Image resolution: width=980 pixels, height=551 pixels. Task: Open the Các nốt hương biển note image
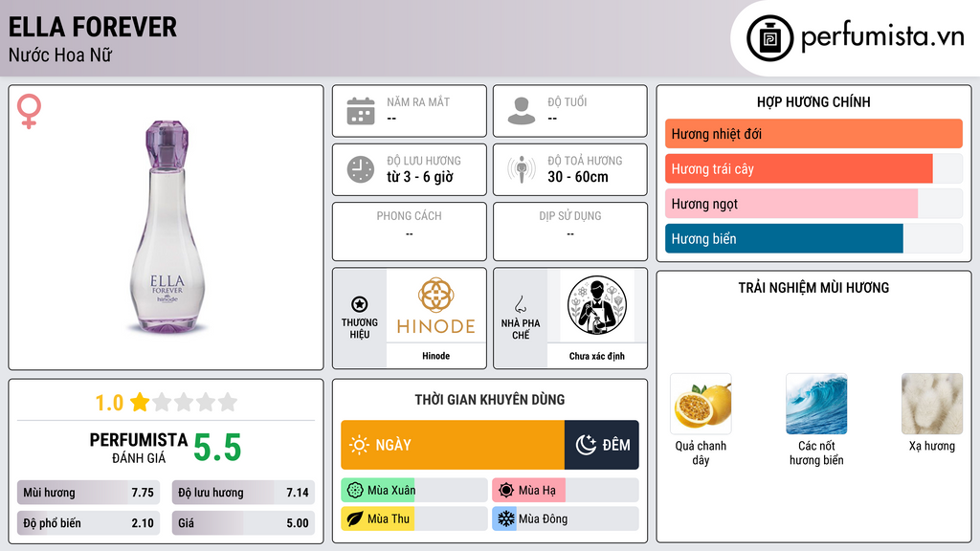click(x=816, y=404)
